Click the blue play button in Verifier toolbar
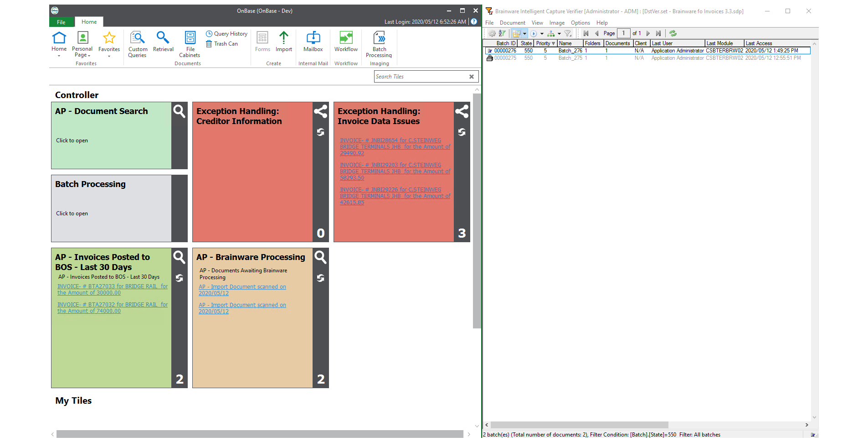 [x=534, y=33]
